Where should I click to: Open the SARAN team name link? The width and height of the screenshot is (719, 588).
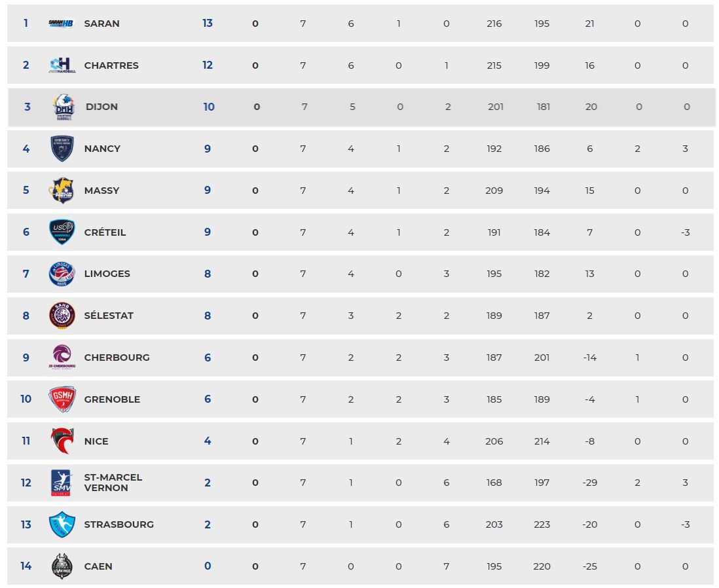(101, 24)
